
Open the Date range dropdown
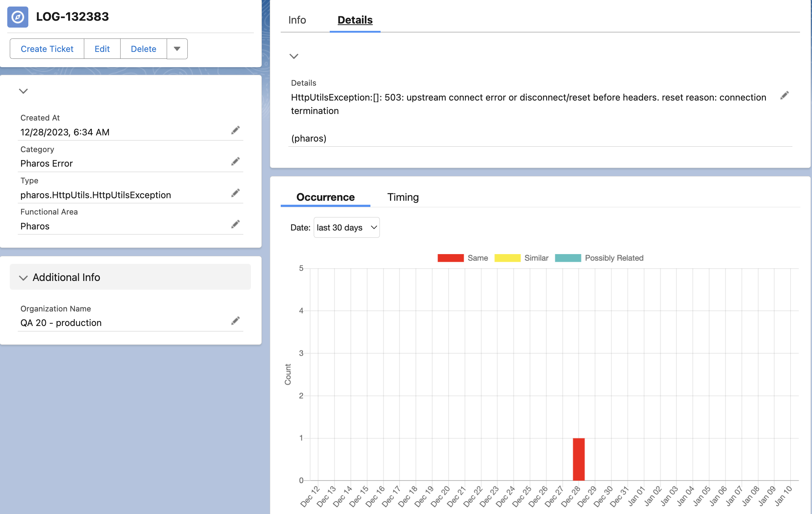[346, 227]
